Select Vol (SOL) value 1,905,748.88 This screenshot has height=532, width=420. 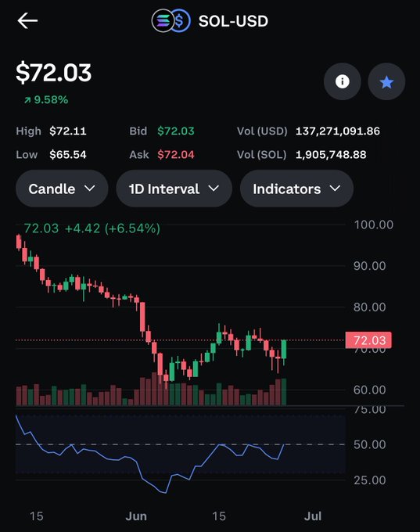pos(331,155)
